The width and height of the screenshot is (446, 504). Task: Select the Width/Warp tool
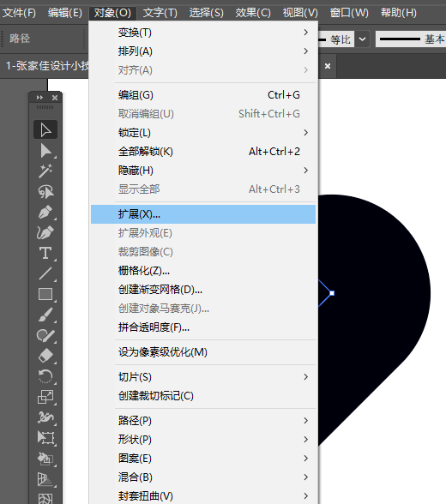[x=45, y=418]
